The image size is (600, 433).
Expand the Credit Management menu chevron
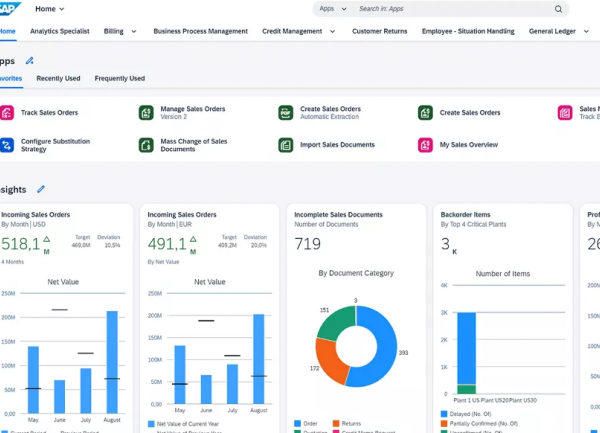[332, 31]
